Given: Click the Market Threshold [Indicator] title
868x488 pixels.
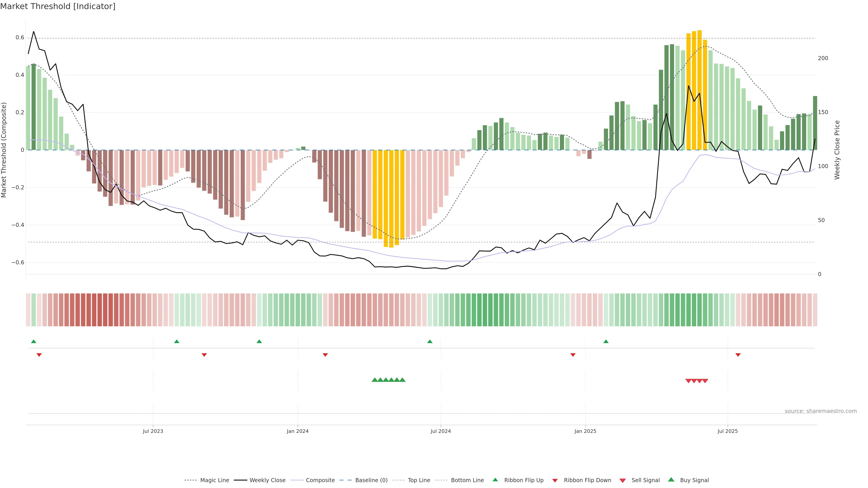Looking at the screenshot, I should point(58,6).
